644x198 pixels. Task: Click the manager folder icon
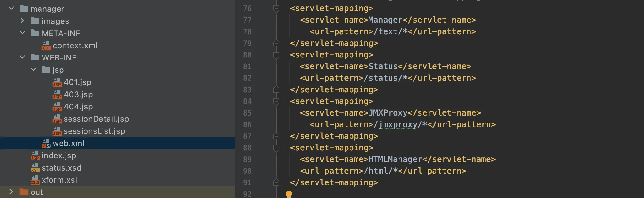click(24, 8)
